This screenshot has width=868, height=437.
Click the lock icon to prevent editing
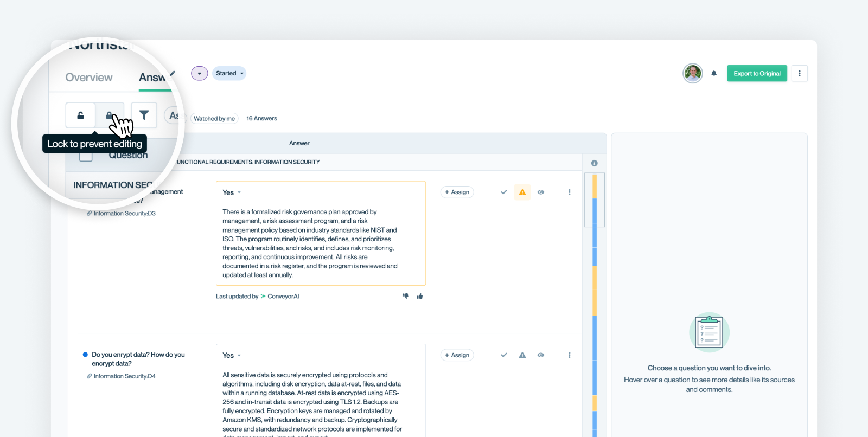click(110, 115)
